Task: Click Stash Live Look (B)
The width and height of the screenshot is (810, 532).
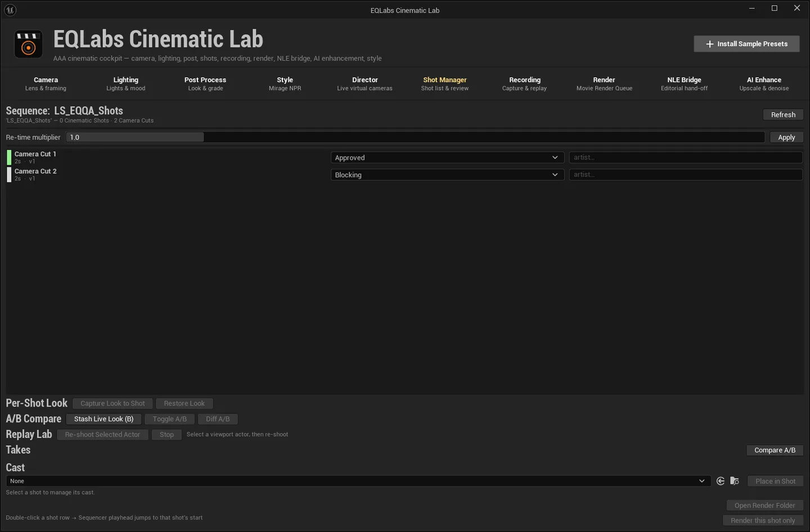Action: pos(104,419)
